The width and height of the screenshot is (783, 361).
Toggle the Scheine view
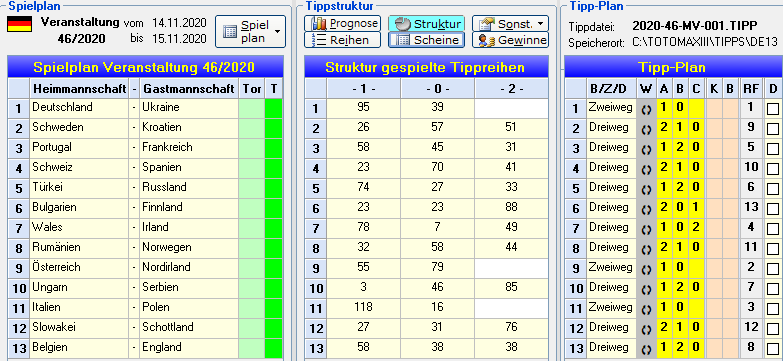(426, 40)
